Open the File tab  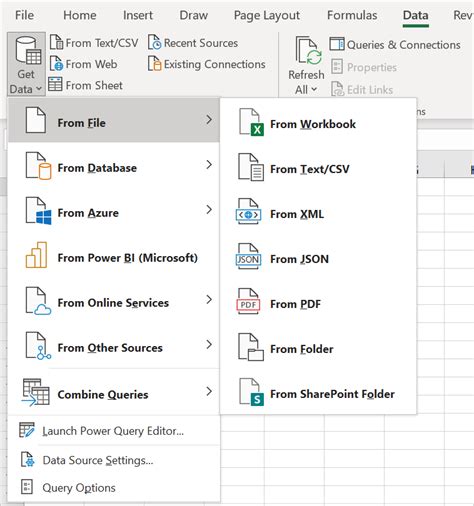(24, 15)
